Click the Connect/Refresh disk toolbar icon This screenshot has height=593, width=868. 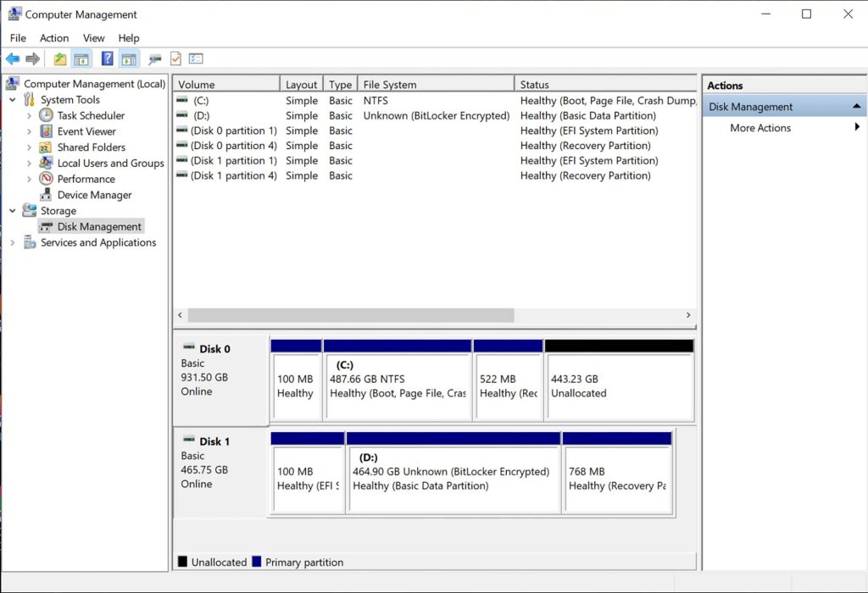click(x=154, y=58)
